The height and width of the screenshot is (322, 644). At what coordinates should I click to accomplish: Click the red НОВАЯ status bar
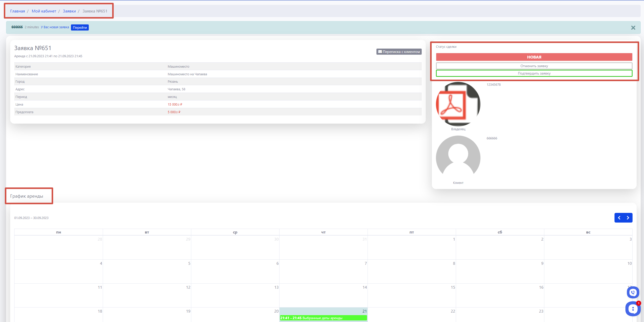534,57
